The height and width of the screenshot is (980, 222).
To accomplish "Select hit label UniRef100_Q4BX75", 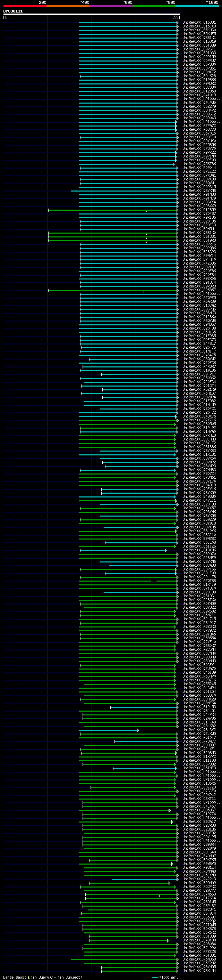I will point(199,416).
